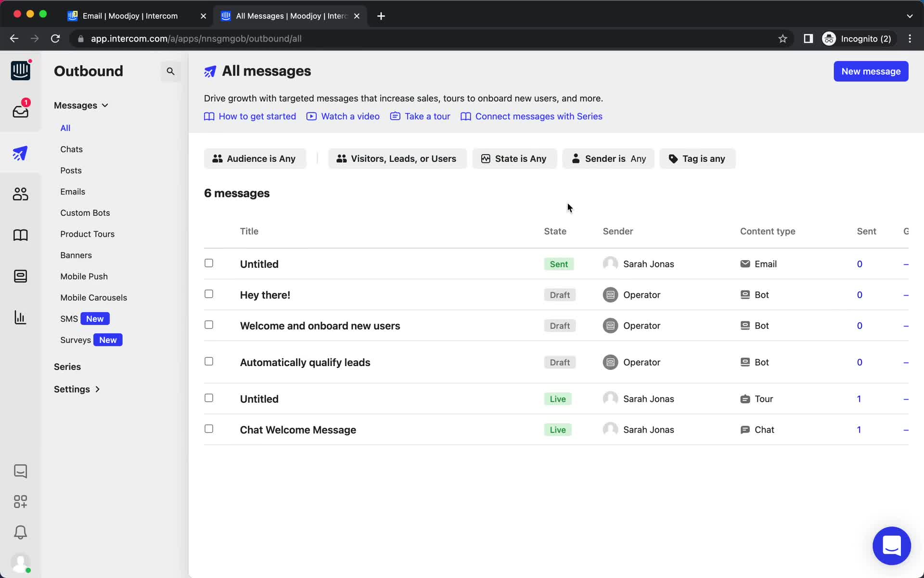Viewport: 924px width, 578px height.
Task: Enable checkbox for Chat Welcome Message row
Action: [x=209, y=429]
